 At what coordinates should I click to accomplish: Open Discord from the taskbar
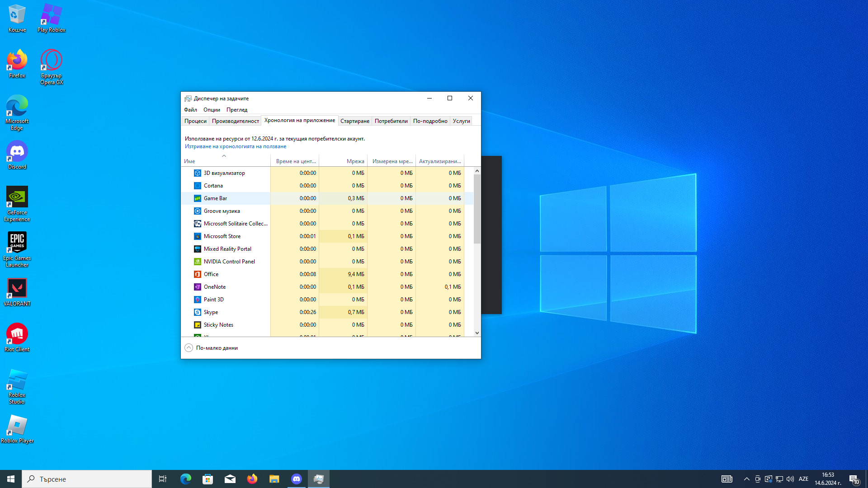point(297,479)
